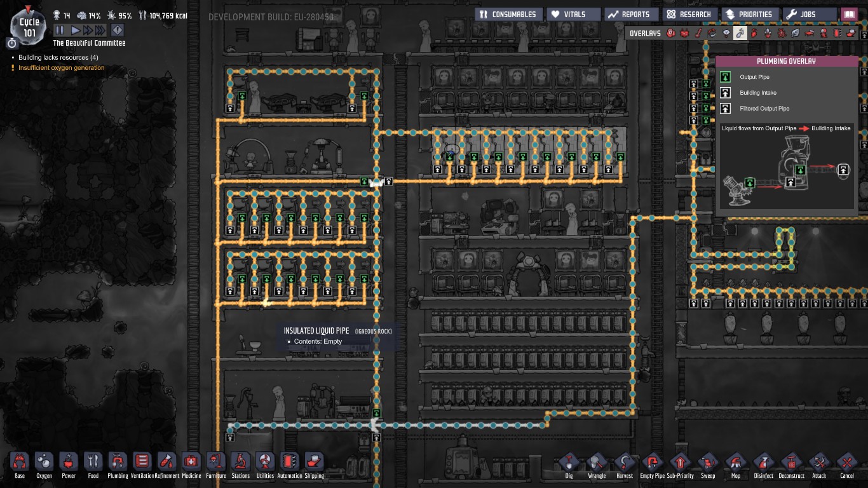Click the stopwatch icon below the cycle clock
Screen dimensions: 868x488
(x=12, y=43)
